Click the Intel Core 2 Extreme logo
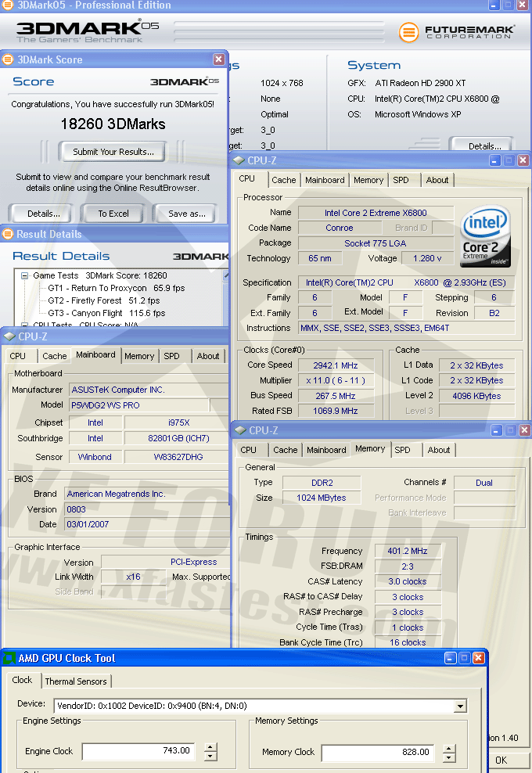Viewport: 532px width, 773px height. click(x=486, y=236)
